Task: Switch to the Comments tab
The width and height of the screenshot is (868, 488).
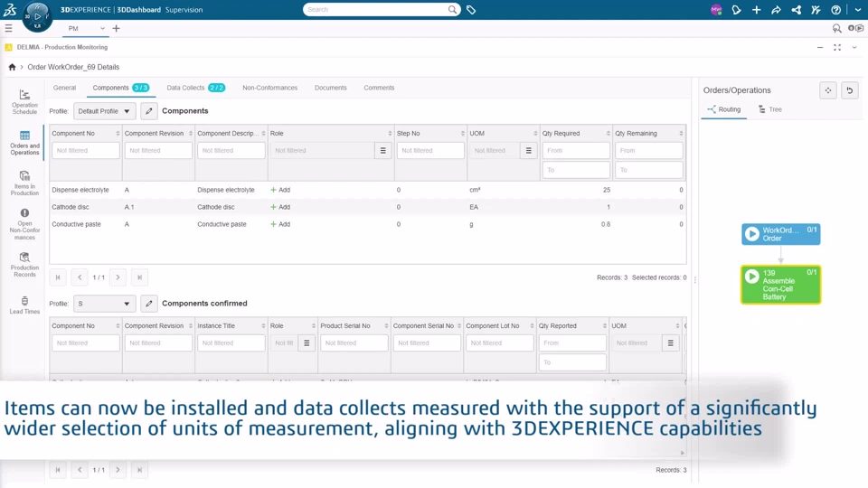Action: tap(379, 88)
